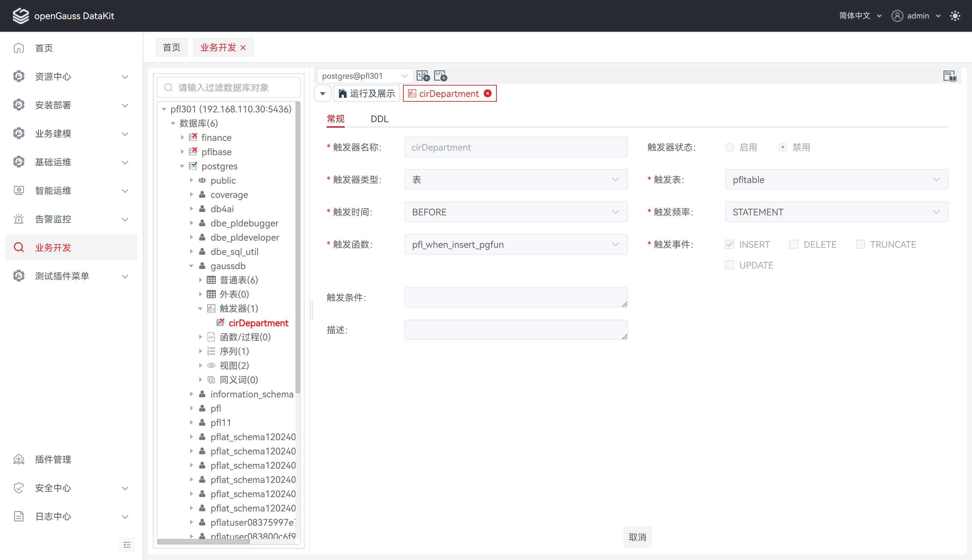Select the 首页 page tab
The height and width of the screenshot is (560, 972).
171,47
